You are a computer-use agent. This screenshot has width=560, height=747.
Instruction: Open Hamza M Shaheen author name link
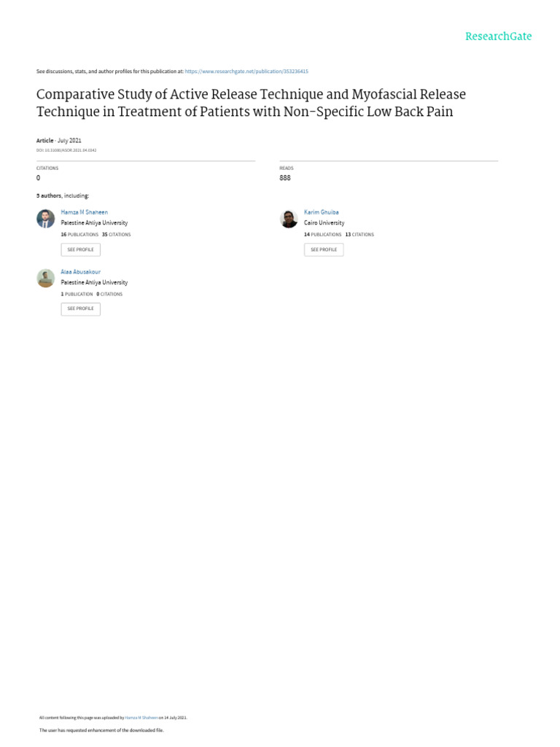[84, 212]
